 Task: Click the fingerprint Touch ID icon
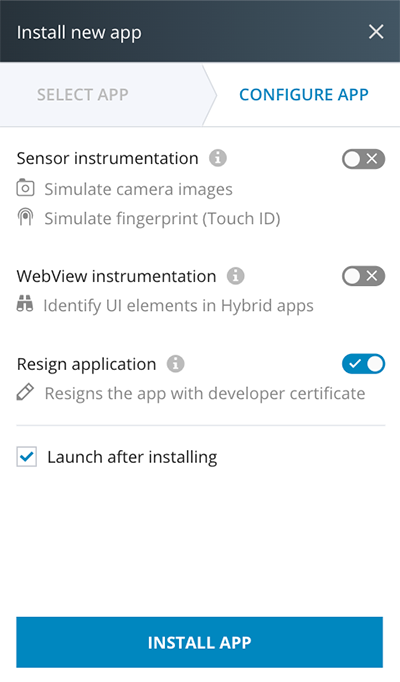point(25,217)
